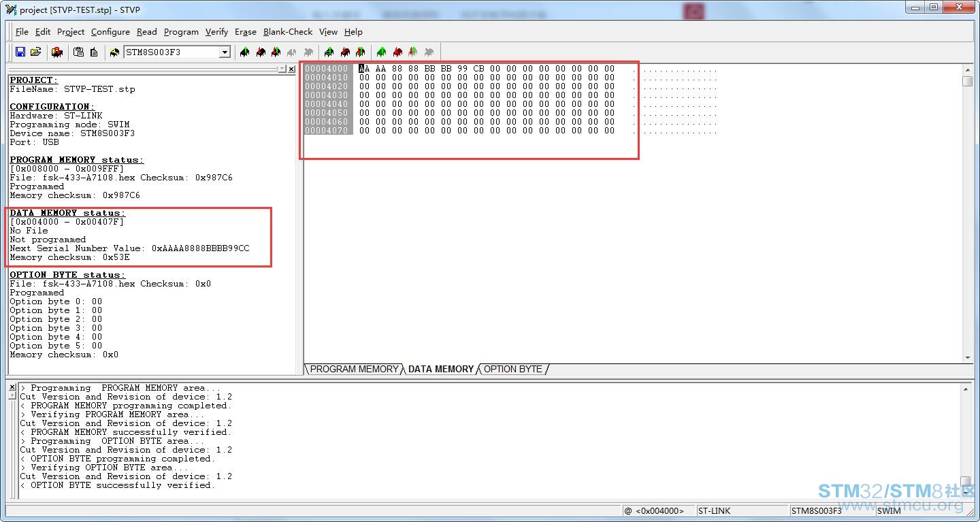The image size is (980, 522).
Task: Click the 'Programming mode: SWIM' line
Action: tap(69, 125)
